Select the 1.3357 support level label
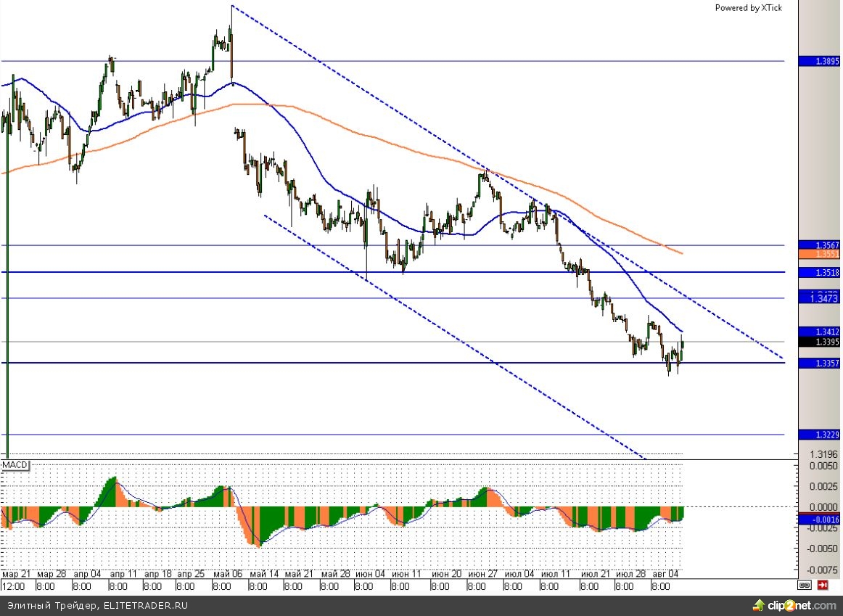The width and height of the screenshot is (843, 616). [x=818, y=363]
